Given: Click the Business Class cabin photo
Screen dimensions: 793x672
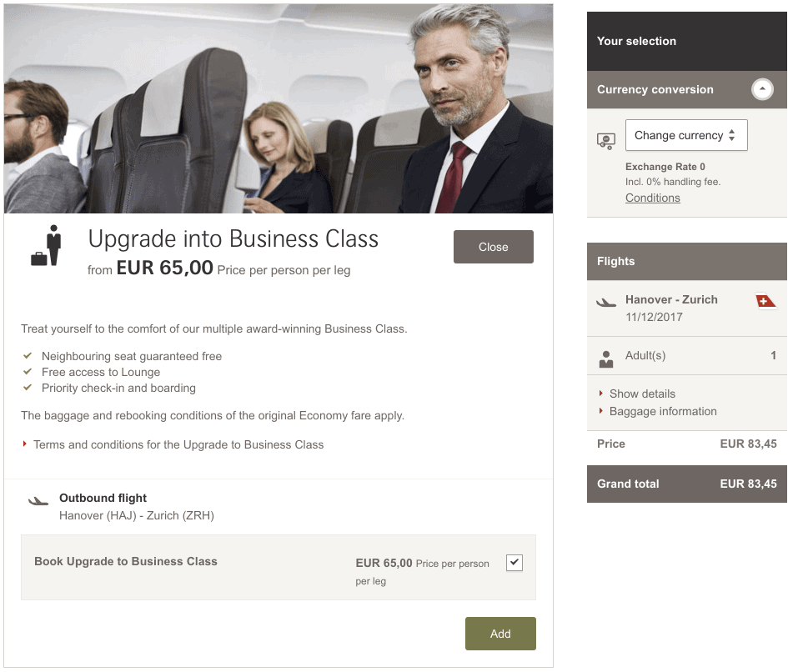Looking at the screenshot, I should [x=278, y=108].
